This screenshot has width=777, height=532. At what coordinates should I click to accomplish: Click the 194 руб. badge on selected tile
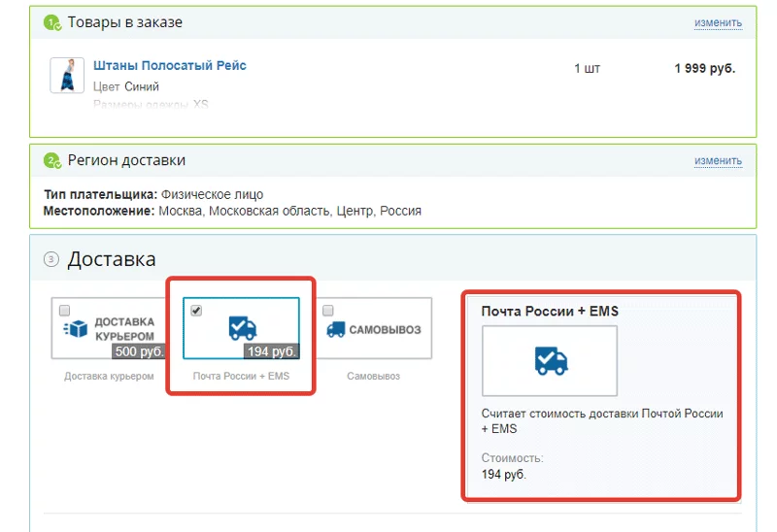pyautogui.click(x=272, y=351)
